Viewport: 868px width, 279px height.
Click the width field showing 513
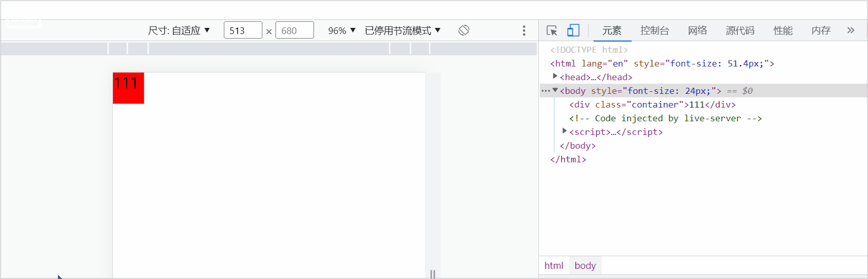pyautogui.click(x=243, y=30)
